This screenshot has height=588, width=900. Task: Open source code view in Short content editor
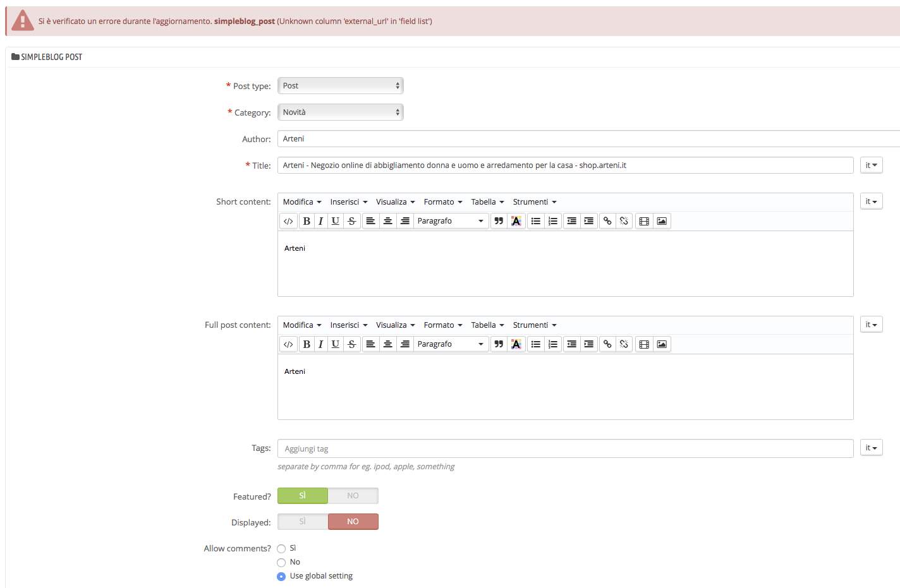[x=288, y=221]
